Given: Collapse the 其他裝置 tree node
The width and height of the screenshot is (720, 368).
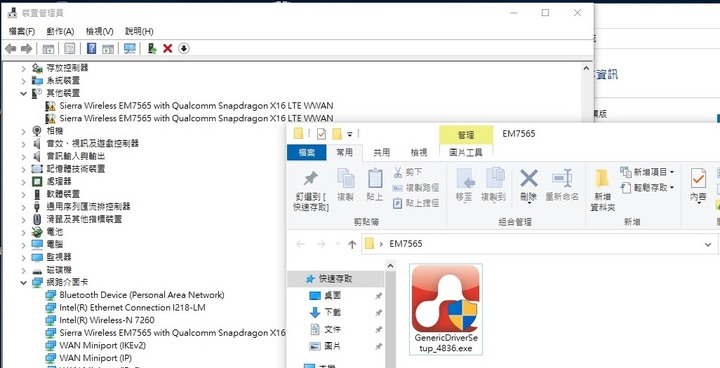Looking at the screenshot, I should point(23,93).
